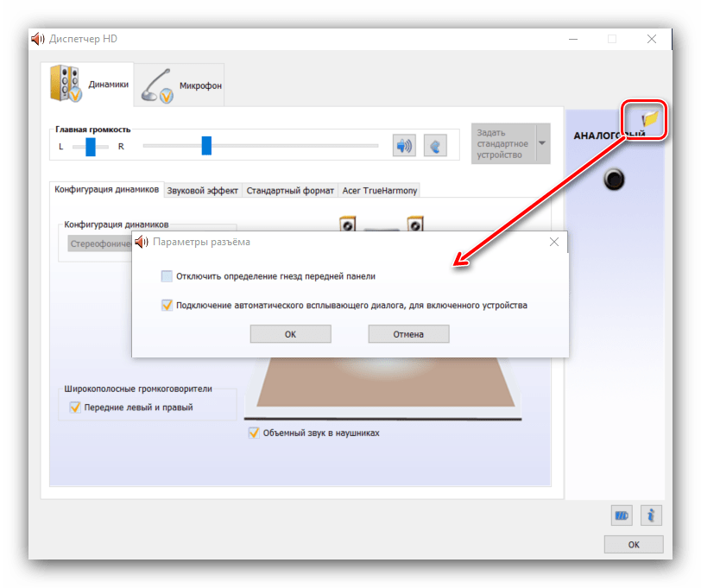Click the right speaker in the preview

(x=415, y=226)
